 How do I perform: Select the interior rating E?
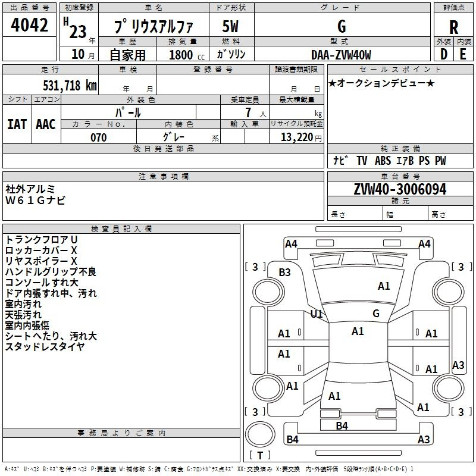click(x=463, y=54)
